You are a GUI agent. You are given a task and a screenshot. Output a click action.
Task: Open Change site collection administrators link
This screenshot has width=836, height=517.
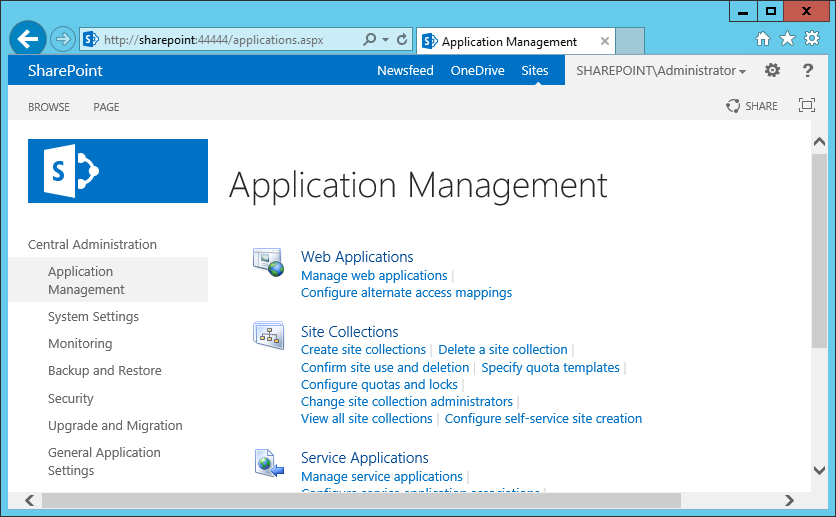pyautogui.click(x=406, y=402)
